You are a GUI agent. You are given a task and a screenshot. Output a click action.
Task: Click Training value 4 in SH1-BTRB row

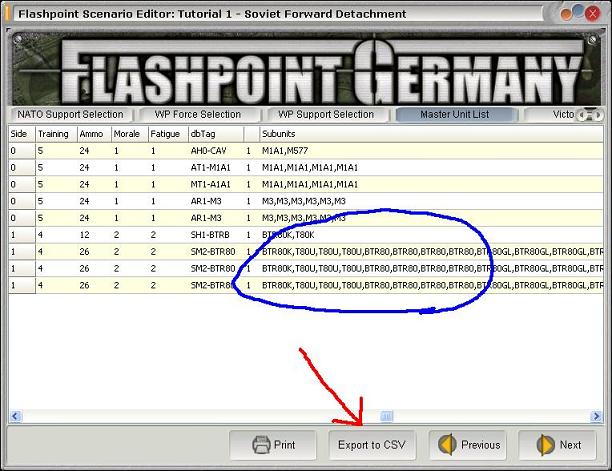click(56, 235)
